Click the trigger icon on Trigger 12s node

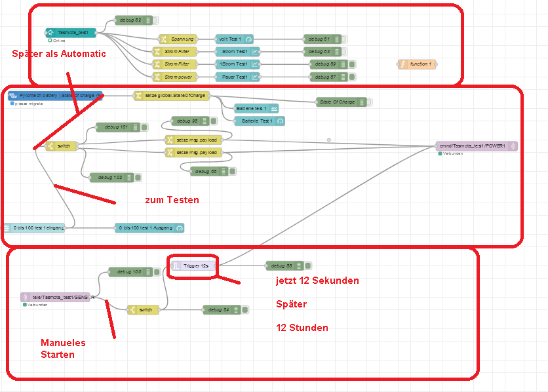click(x=177, y=266)
